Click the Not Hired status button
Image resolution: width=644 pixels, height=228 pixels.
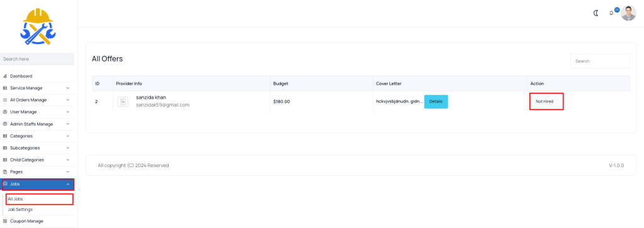point(545,102)
